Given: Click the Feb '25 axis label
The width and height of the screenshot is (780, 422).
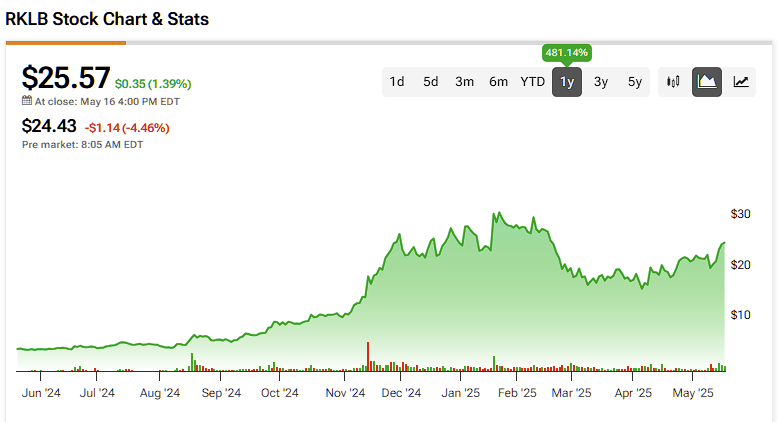Looking at the screenshot, I should pos(517,393).
